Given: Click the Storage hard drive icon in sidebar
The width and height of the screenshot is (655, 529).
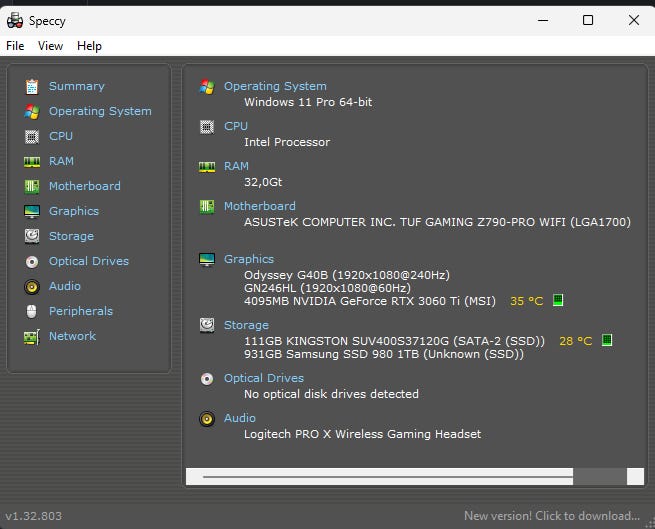Looking at the screenshot, I should 32,236.
